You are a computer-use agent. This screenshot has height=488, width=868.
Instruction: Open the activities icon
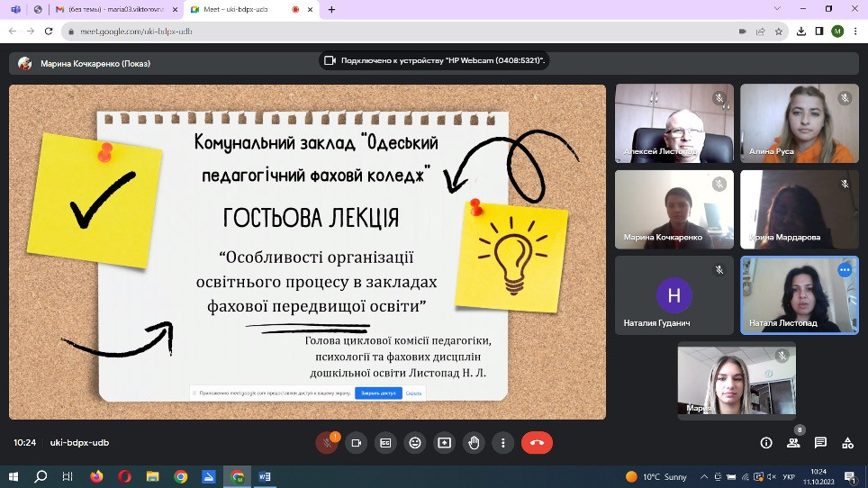pos(847,443)
